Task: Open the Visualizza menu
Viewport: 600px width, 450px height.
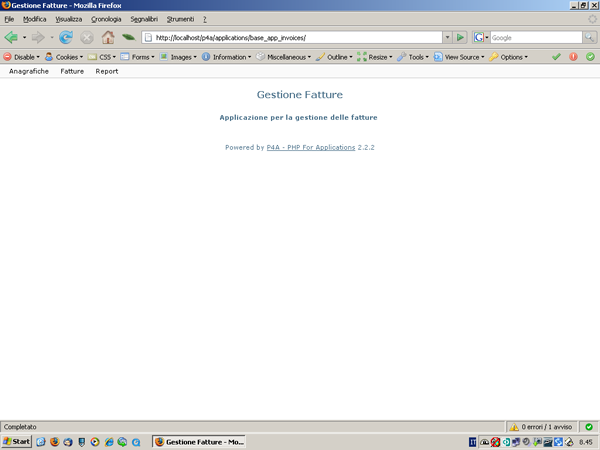Action: (68, 19)
